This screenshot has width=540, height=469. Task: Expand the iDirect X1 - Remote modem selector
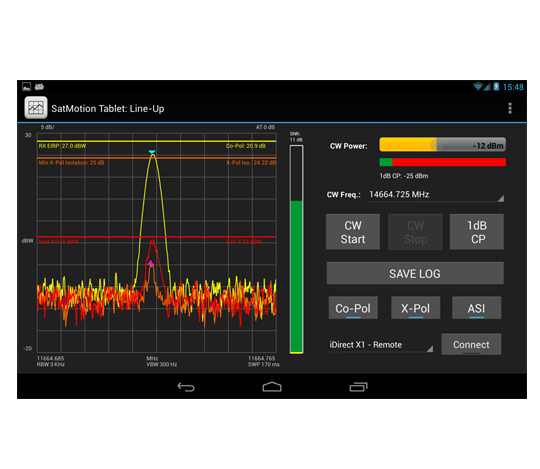tap(379, 345)
